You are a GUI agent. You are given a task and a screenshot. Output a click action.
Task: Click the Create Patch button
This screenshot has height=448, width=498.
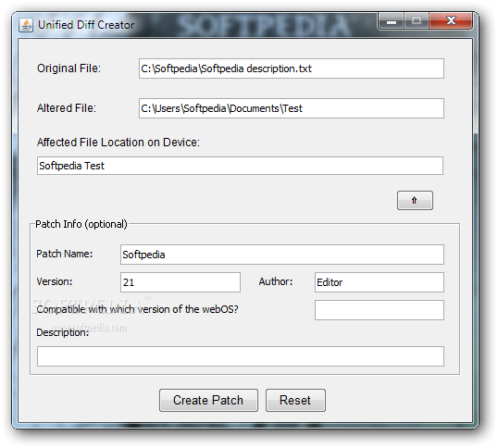click(208, 400)
